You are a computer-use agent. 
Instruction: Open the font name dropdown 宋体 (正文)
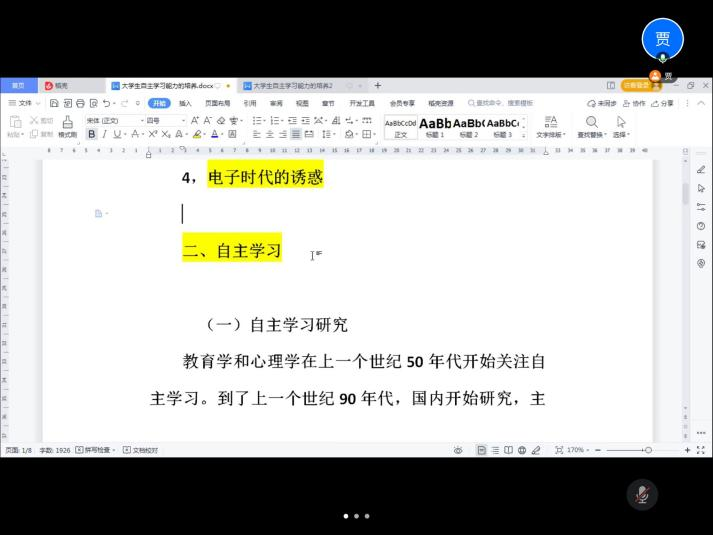110,120
